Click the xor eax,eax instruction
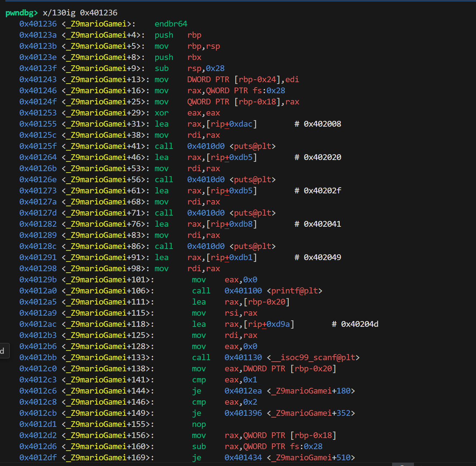The image size is (476, 466). pos(161,113)
